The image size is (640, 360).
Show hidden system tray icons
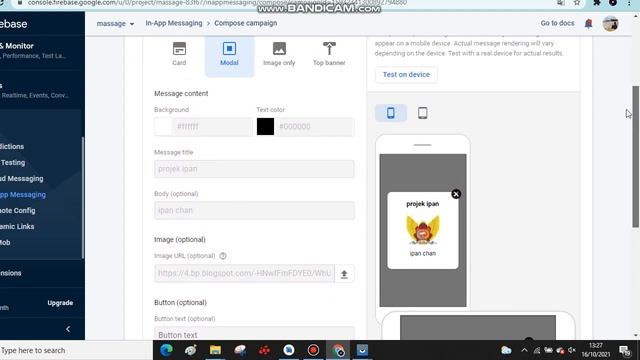point(524,350)
